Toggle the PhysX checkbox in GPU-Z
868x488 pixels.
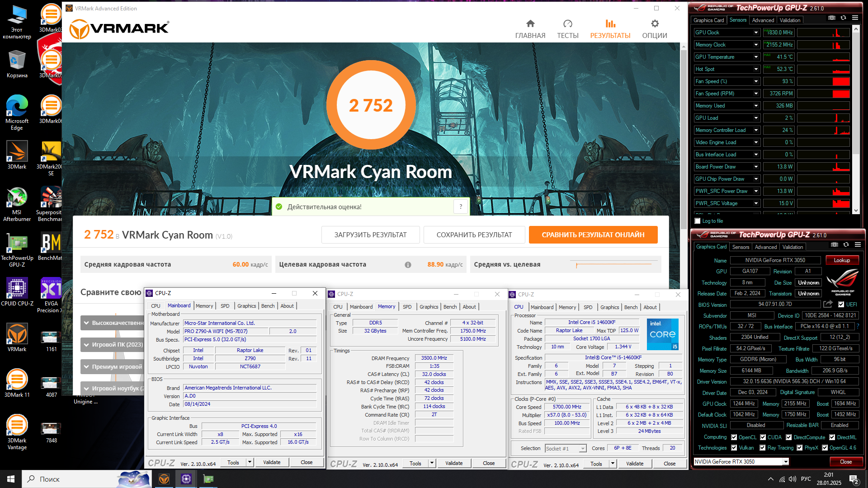pyautogui.click(x=800, y=448)
